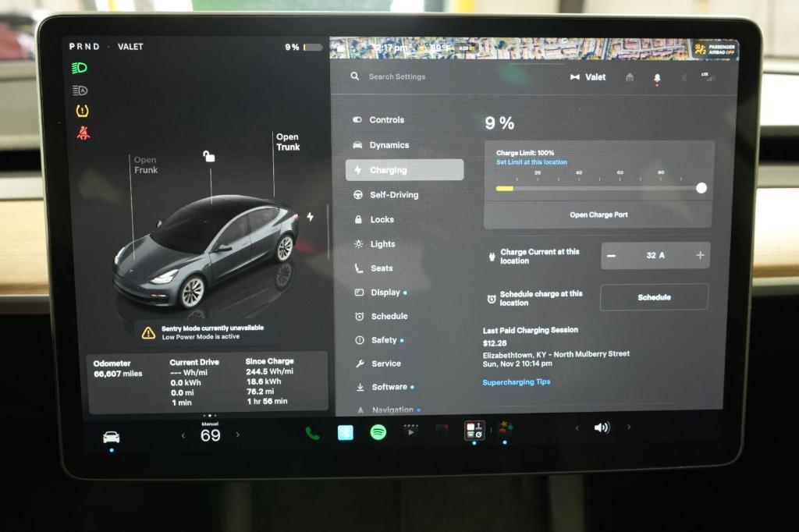Viewport: 799px width, 532px height.
Task: Open the Theater video app
Action: 410,431
